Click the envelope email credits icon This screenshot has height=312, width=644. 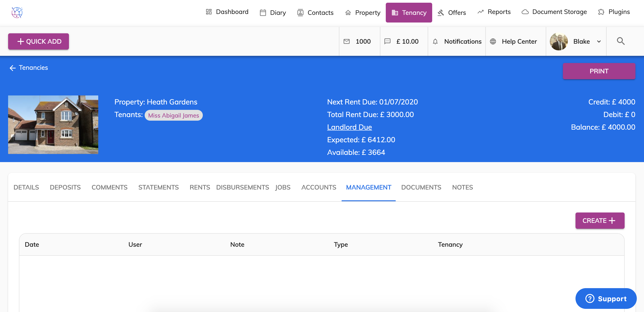(347, 41)
